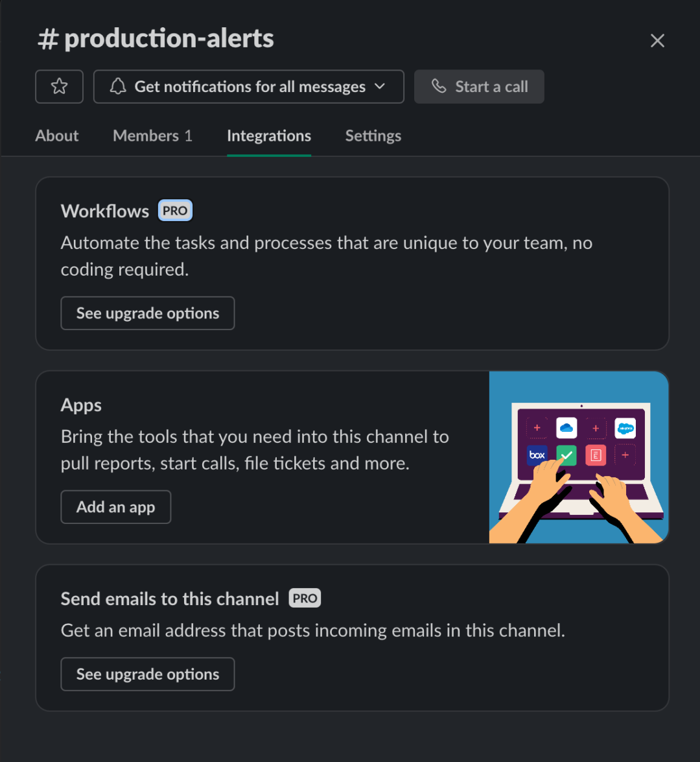
Task: Click the bell icon on notifications button
Action: click(x=117, y=86)
